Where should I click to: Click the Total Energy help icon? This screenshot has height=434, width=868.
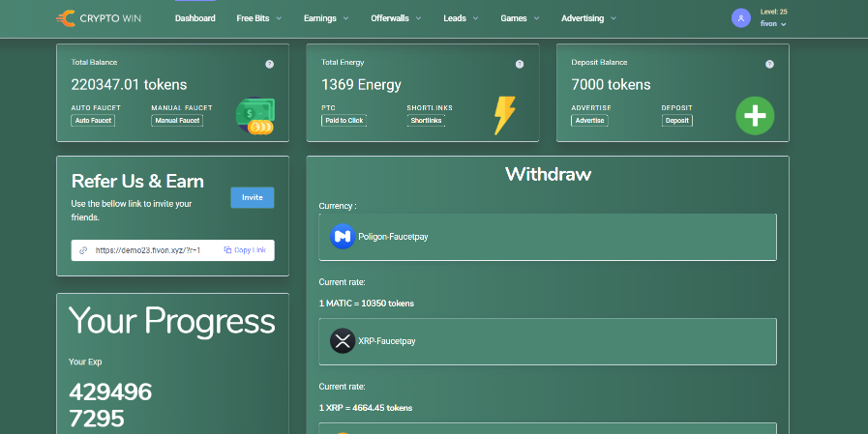click(x=520, y=64)
